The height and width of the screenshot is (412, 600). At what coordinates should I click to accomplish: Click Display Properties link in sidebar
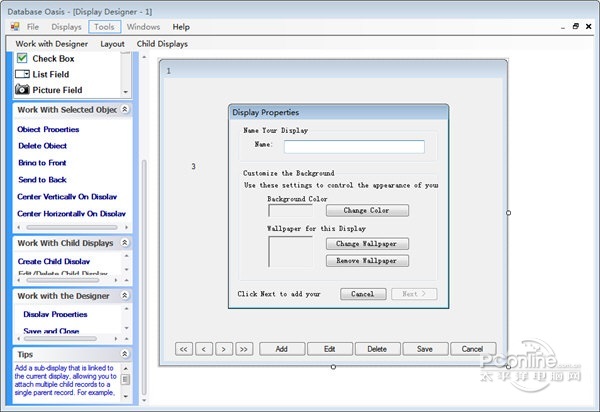(x=55, y=314)
